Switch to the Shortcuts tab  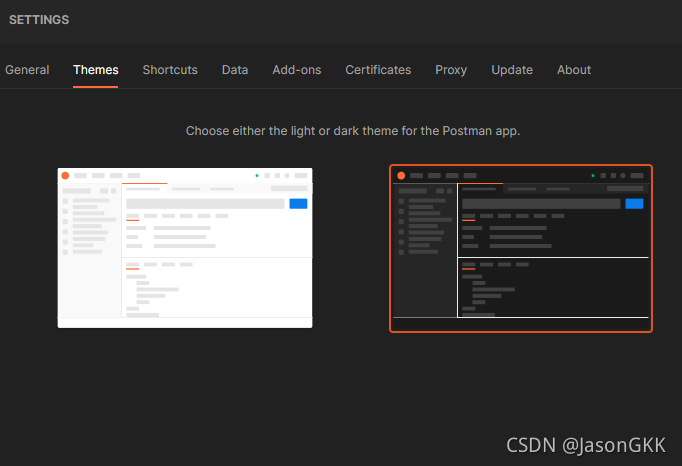170,70
